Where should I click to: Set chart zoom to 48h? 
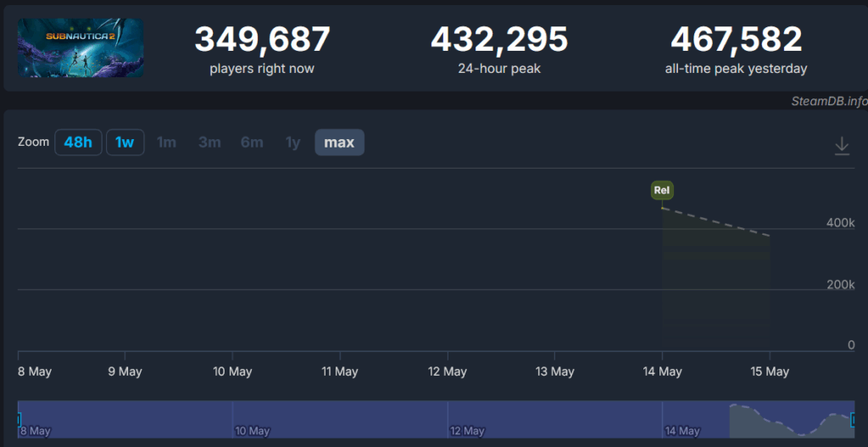[78, 142]
